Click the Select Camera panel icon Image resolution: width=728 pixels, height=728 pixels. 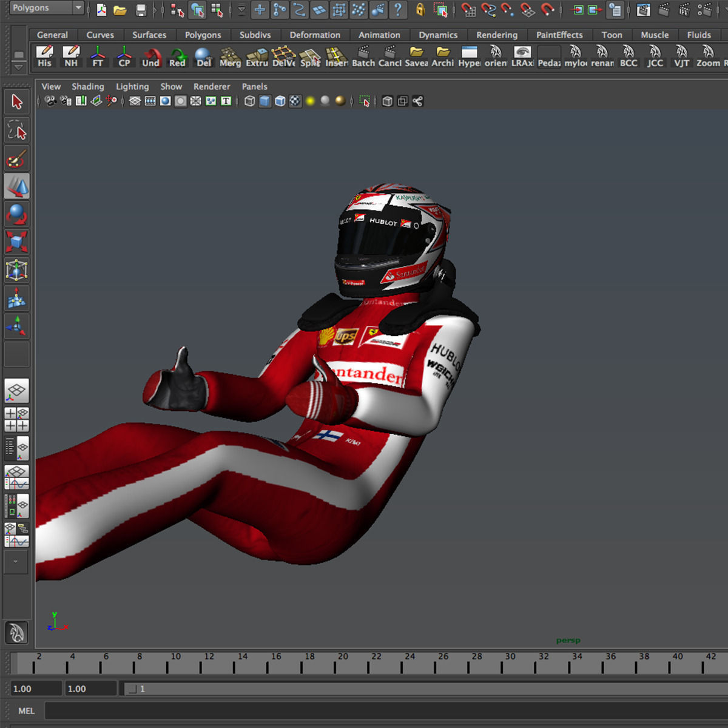(51, 101)
